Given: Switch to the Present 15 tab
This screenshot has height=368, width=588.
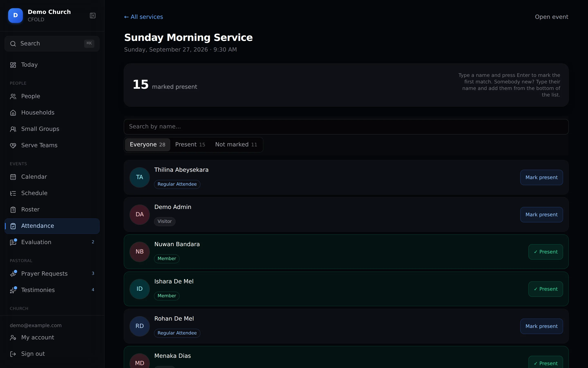Looking at the screenshot, I should pos(190,145).
